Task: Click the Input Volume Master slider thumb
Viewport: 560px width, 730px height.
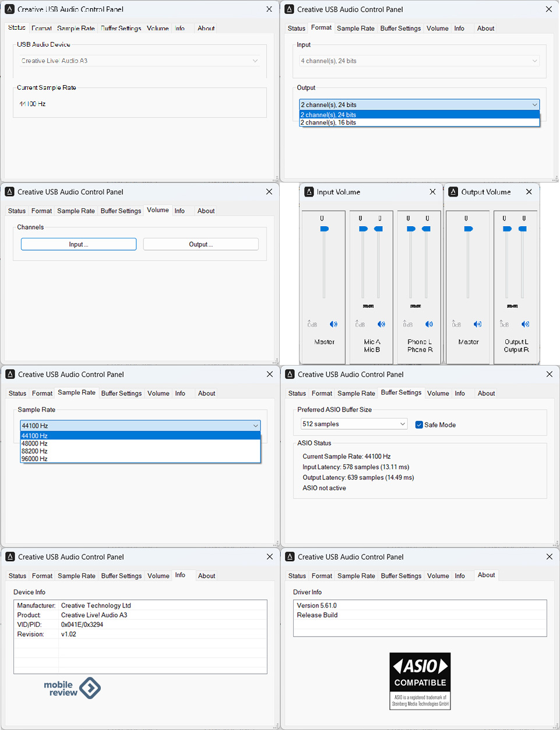Action: (325, 229)
